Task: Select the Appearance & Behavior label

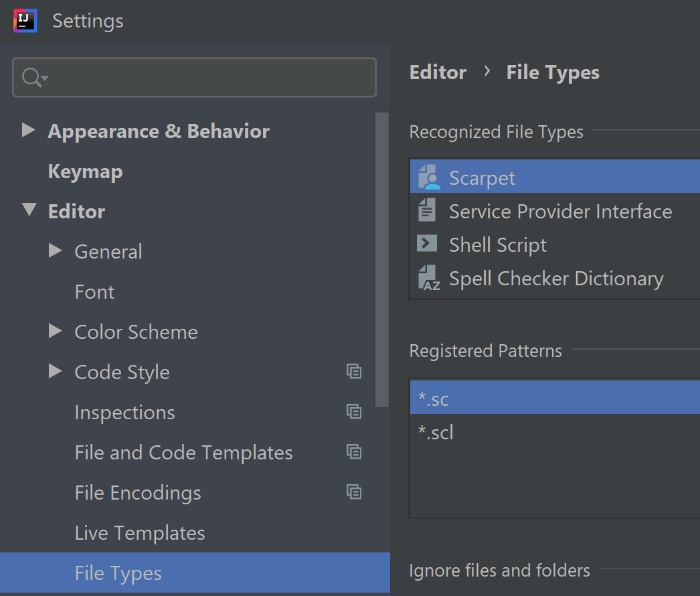Action: click(x=159, y=131)
